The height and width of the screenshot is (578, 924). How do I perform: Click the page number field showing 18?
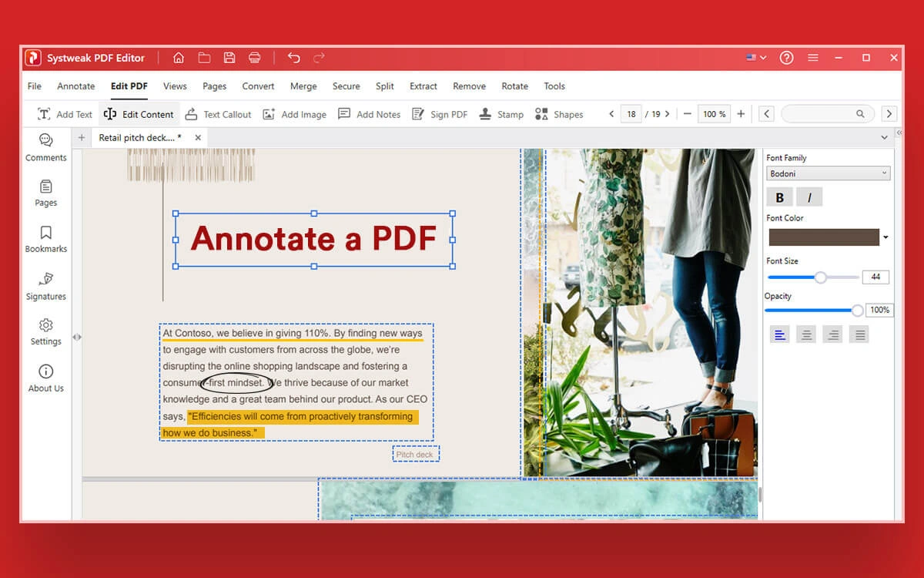631,114
